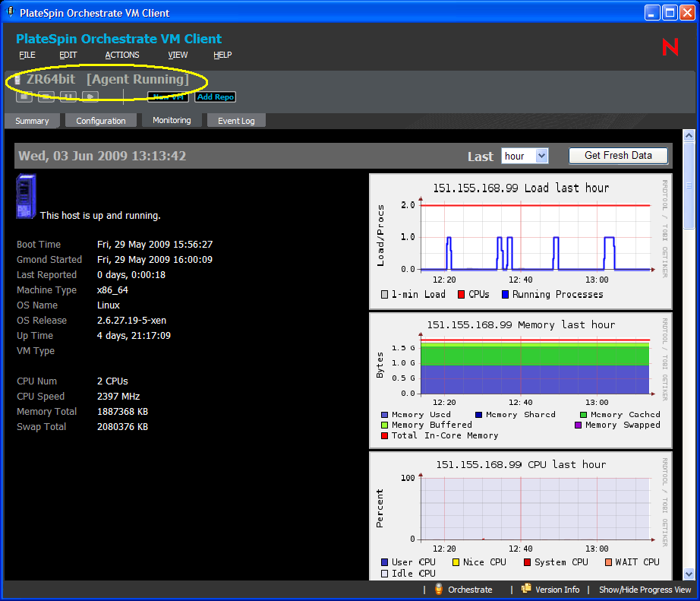Click Show/Hide Progress View

click(645, 590)
